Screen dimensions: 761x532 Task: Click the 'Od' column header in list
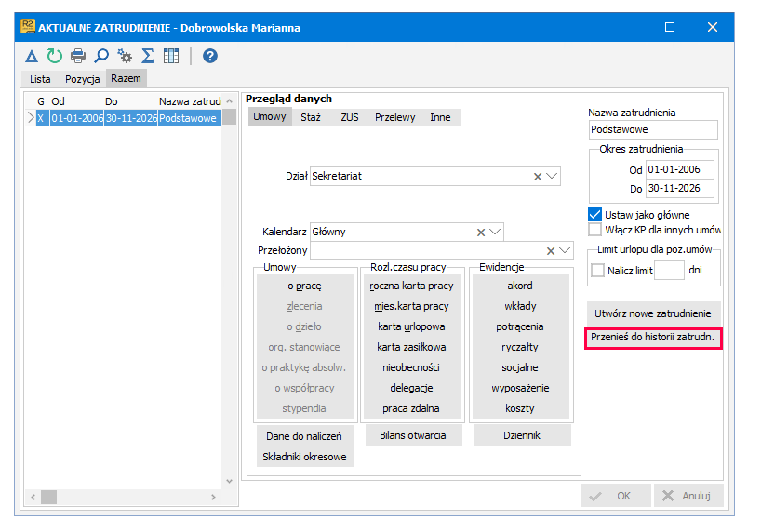pyautogui.click(x=76, y=101)
